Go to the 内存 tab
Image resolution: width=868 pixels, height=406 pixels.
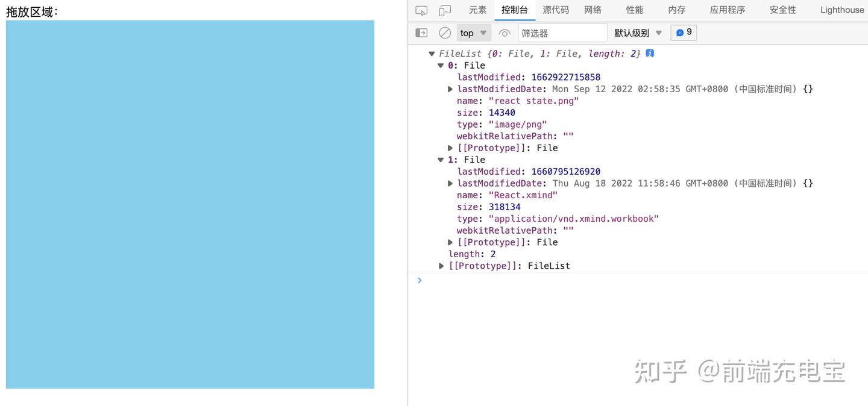tap(677, 10)
